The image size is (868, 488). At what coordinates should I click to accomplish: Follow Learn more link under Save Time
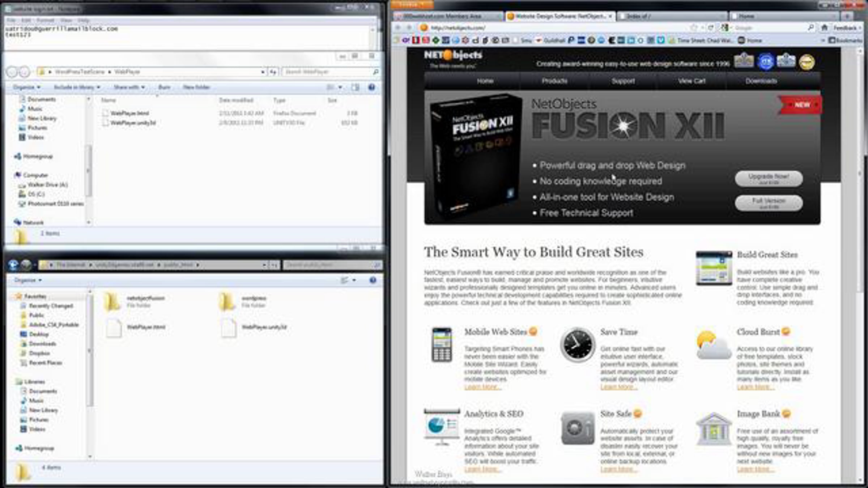(x=619, y=387)
